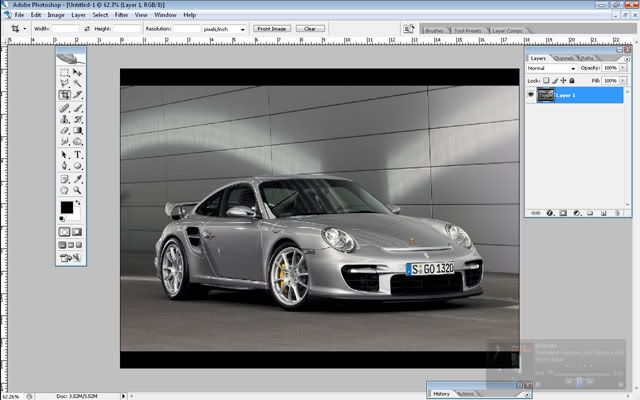The width and height of the screenshot is (640, 400).
Task: Click Jump to ImageReady icon
Action: tap(71, 258)
